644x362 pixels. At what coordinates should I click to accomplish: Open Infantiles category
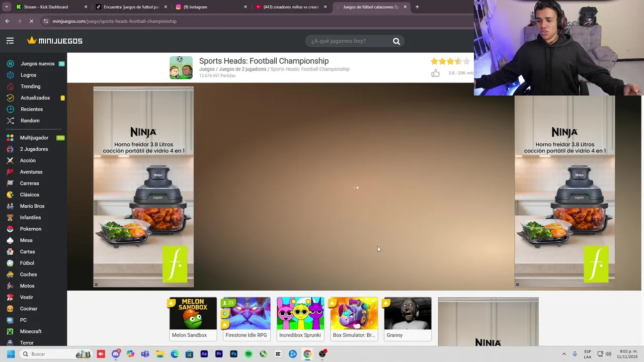point(30,218)
